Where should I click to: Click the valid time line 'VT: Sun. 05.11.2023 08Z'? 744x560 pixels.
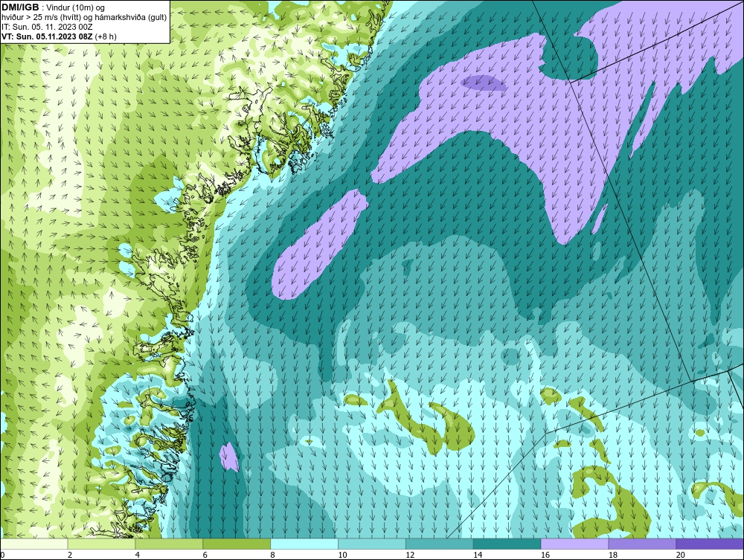48,36
